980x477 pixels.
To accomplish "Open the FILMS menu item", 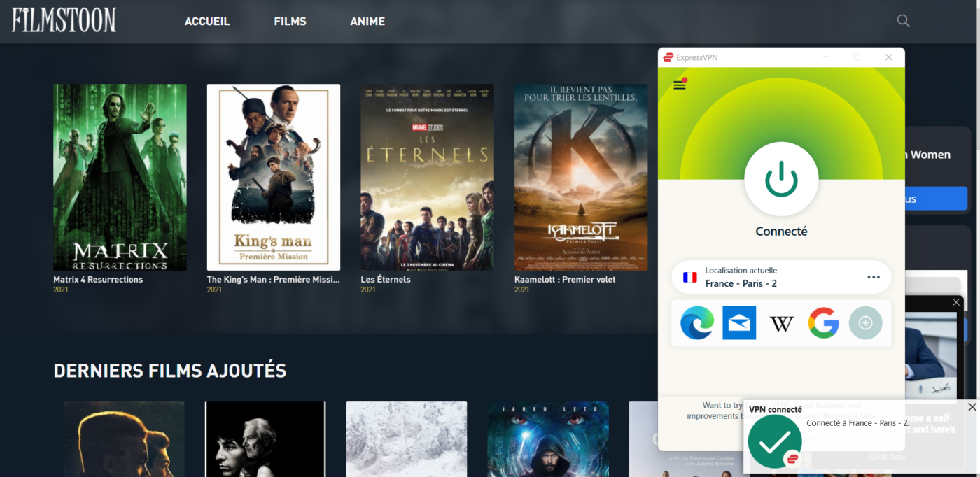I will (290, 22).
